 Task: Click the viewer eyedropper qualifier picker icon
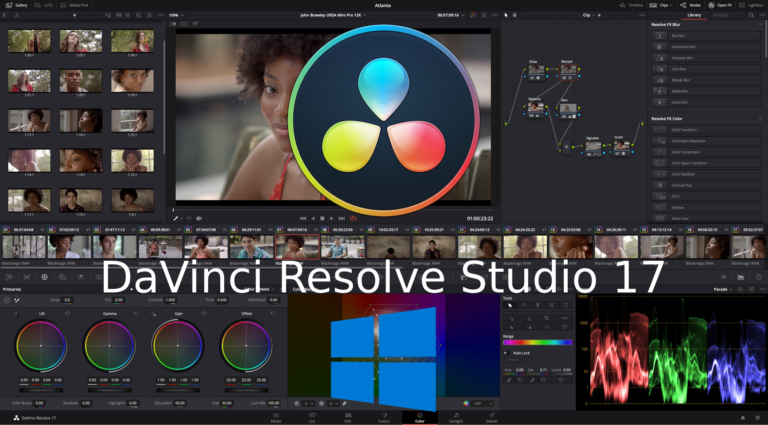tap(176, 218)
